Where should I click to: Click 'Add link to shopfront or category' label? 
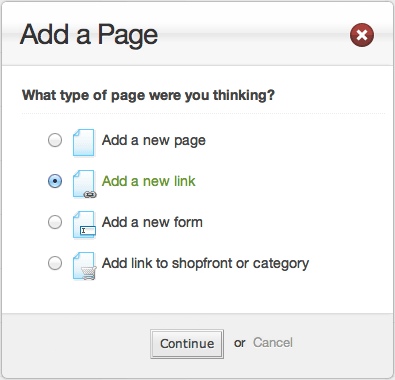(205, 264)
